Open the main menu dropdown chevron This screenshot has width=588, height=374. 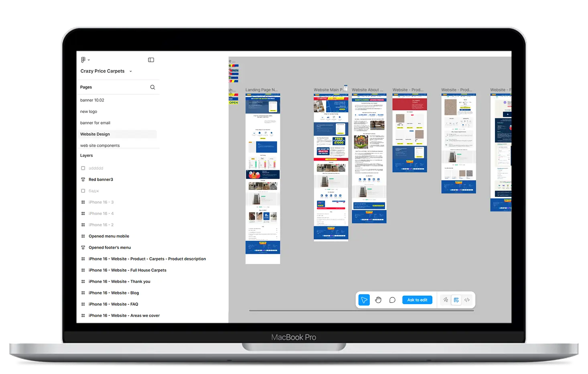(x=89, y=60)
